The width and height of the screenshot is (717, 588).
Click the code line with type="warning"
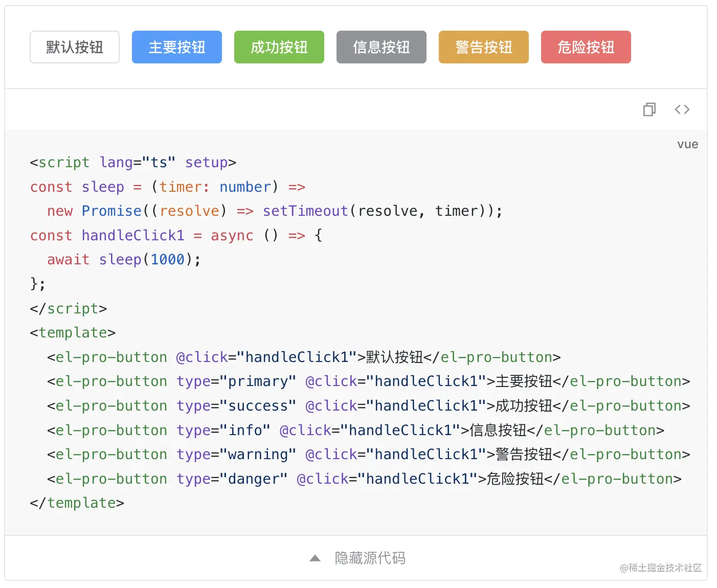(369, 454)
